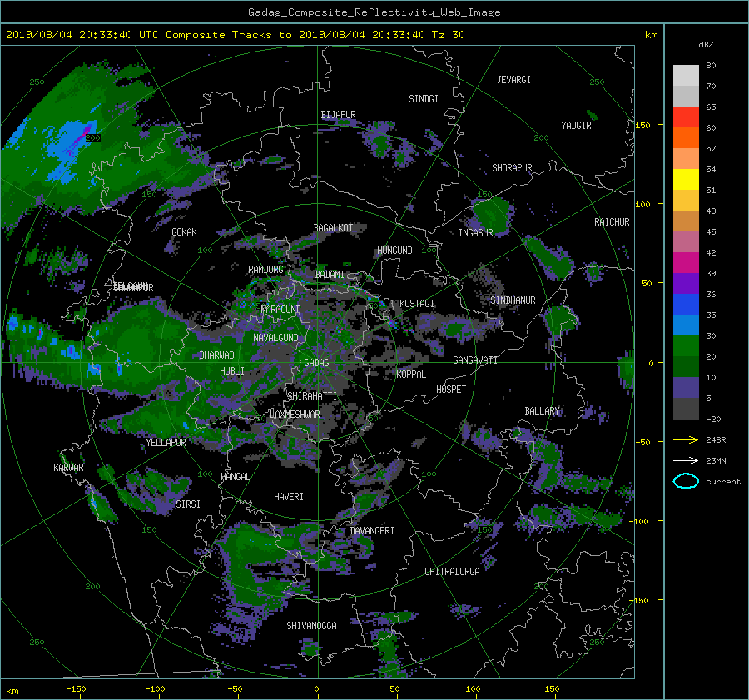749x700 pixels.
Task: Click the grey 70 dBZ color swatch
Action: coord(686,76)
